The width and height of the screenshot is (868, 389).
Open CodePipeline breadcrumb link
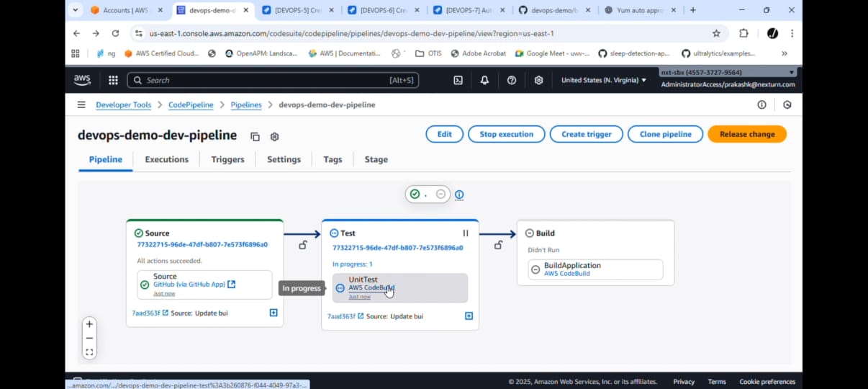[x=191, y=104]
